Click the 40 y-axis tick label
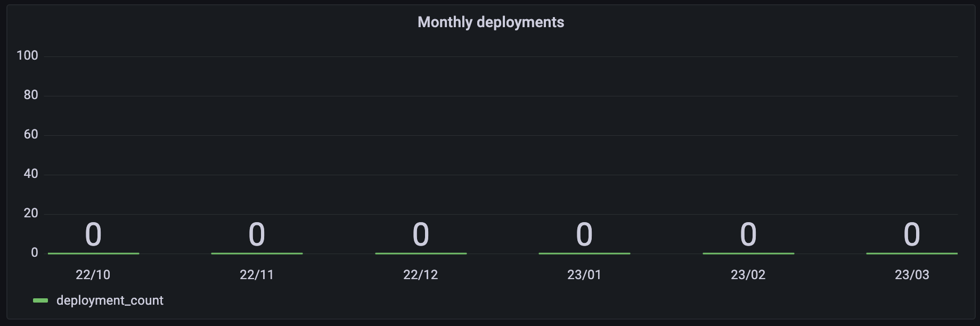Viewport: 980px width, 326px height. pyautogui.click(x=31, y=174)
